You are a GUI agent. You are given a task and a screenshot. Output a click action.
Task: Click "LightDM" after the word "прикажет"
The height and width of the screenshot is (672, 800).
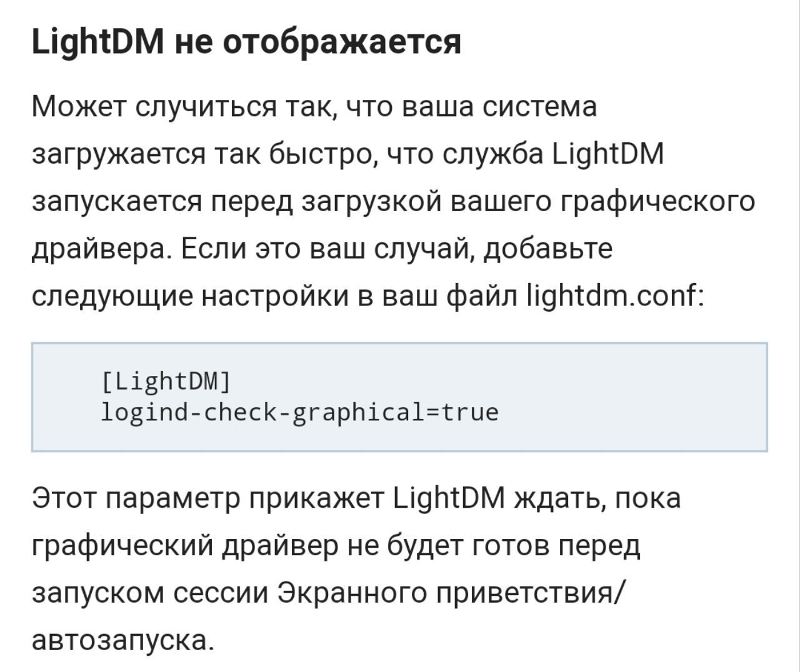(x=449, y=498)
